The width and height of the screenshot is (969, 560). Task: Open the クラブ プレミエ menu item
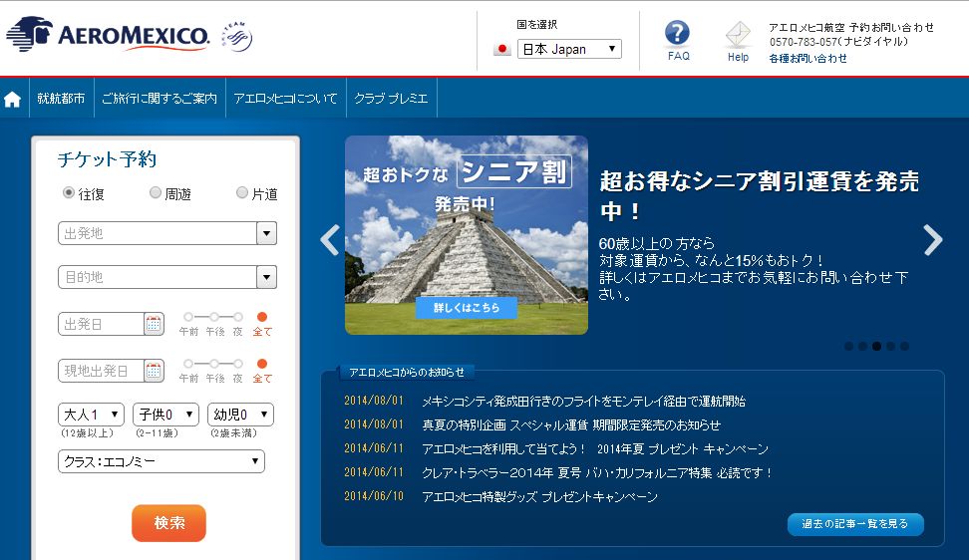391,99
